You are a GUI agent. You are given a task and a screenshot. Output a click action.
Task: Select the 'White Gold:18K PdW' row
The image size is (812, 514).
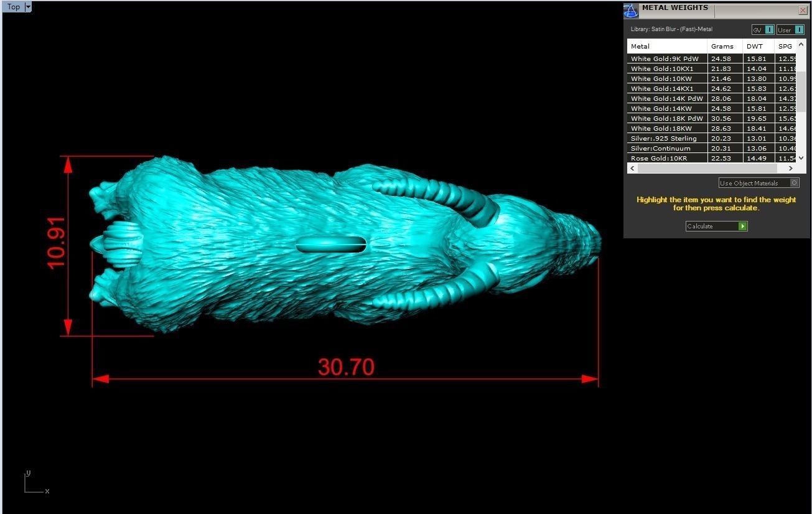712,118
